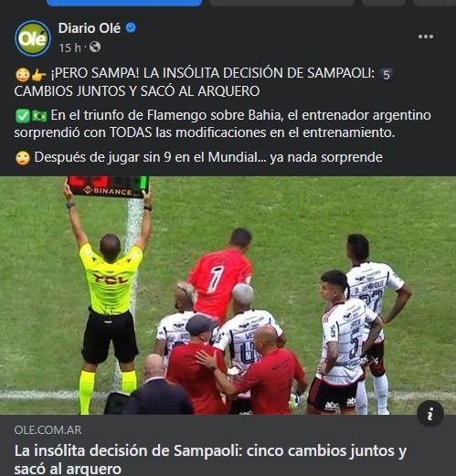
Task: Click the blue verified badge
Action: coord(131,28)
